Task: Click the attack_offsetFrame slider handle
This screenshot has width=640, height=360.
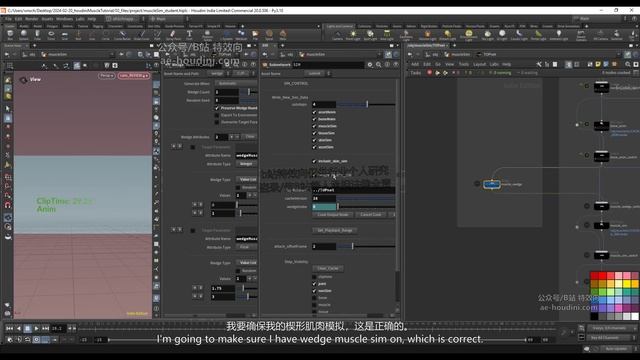Action: [x=352, y=247]
